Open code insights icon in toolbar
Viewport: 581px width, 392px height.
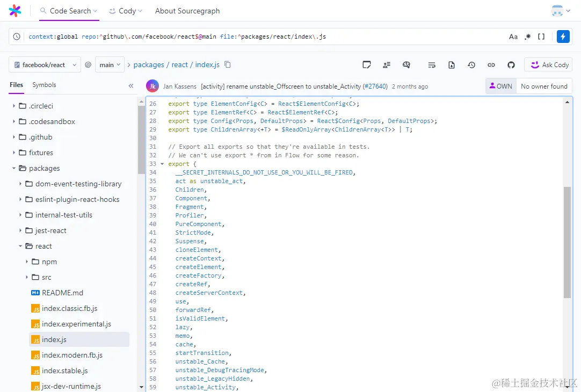[x=406, y=65]
